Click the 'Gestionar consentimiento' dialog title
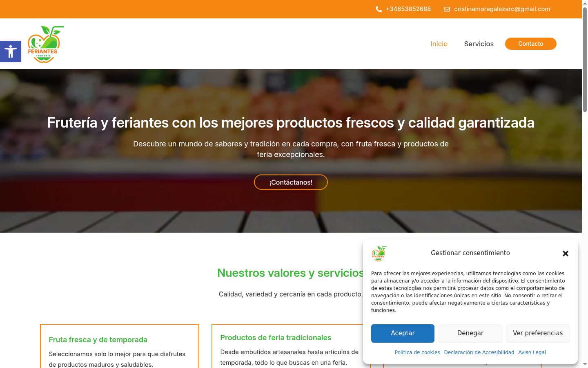Viewport: 588px width, 368px height. (470, 253)
